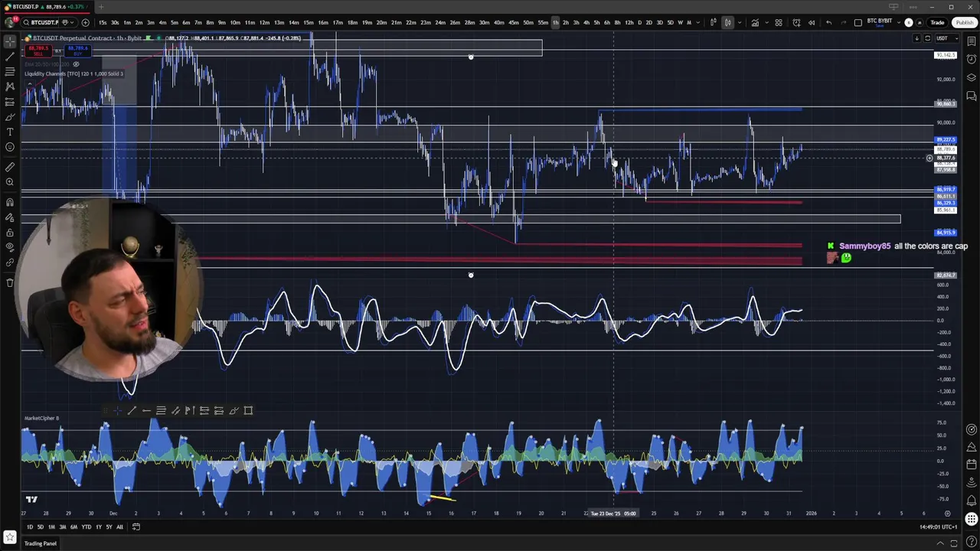This screenshot has height=551, width=980.
Task: Switch to the 5m timeframe
Action: coord(174,22)
